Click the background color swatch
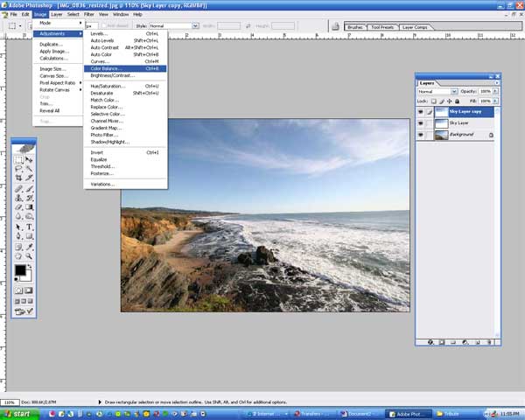Screen dimensions: 525x420 coord(28,276)
